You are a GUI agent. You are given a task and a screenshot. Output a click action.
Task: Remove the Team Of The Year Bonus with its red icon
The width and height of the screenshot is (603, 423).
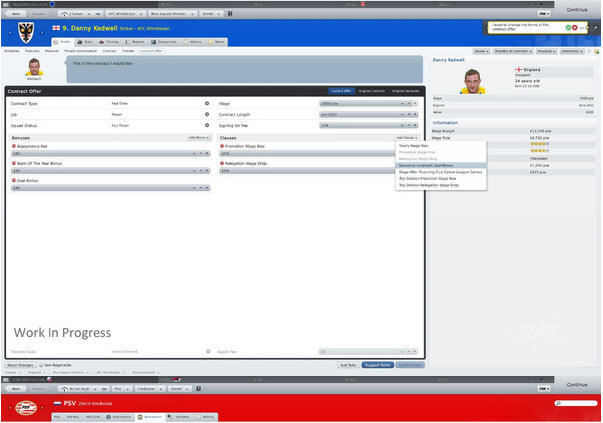[14, 163]
